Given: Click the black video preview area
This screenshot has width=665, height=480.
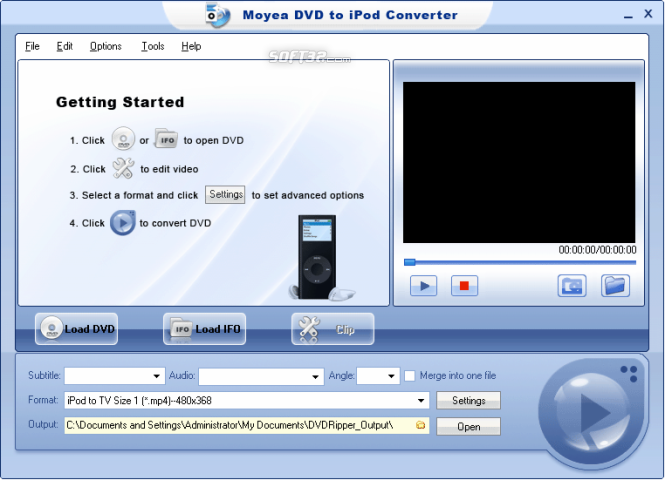Looking at the screenshot, I should [x=519, y=162].
